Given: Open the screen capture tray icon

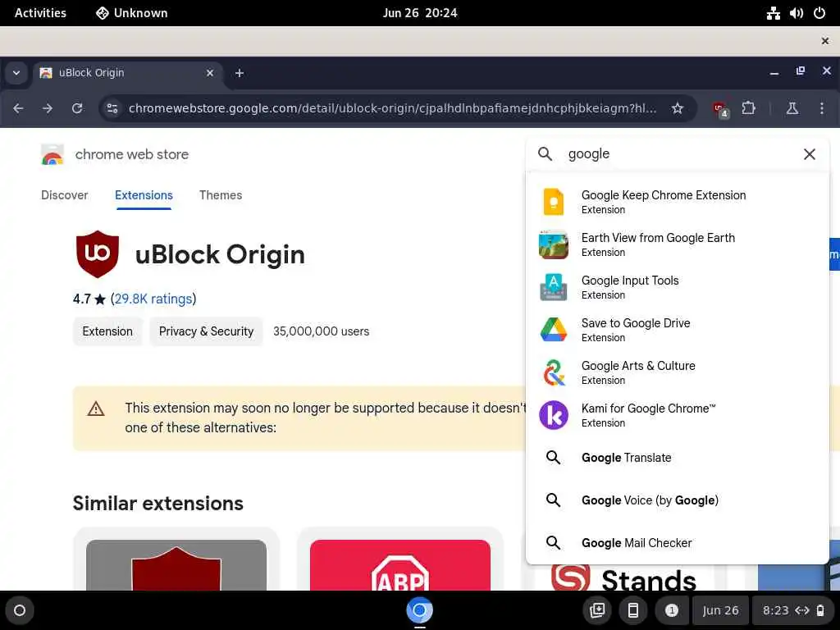Looking at the screenshot, I should tap(597, 610).
